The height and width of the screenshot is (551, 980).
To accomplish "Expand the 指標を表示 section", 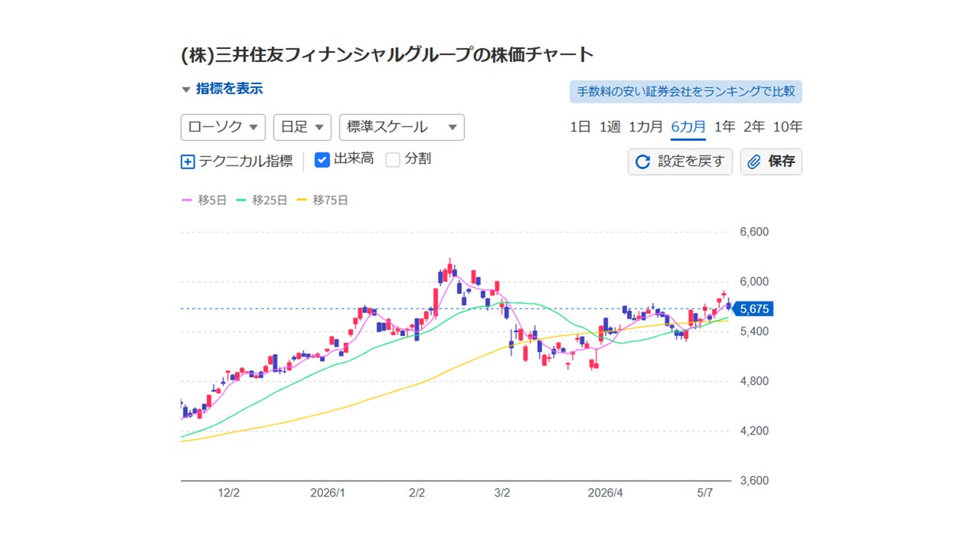I will pos(222,89).
